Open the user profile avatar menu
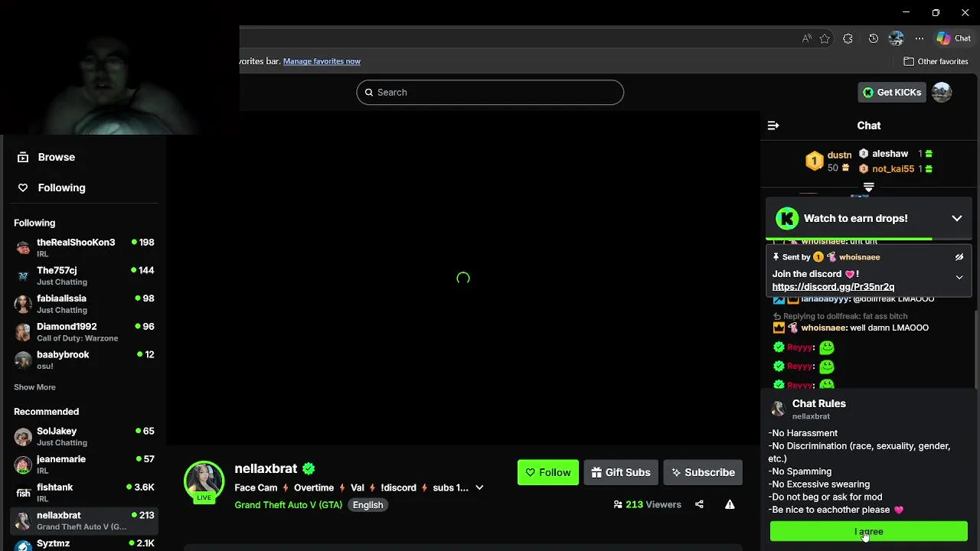 click(x=942, y=92)
